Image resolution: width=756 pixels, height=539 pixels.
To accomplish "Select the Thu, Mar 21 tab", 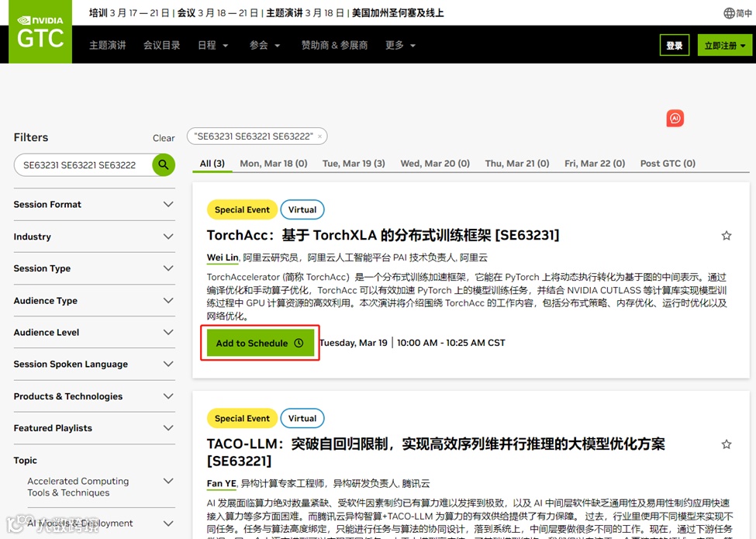I will click(517, 164).
